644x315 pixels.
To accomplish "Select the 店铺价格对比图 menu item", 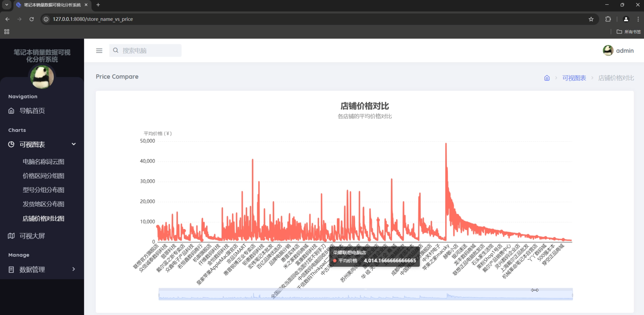I will point(43,219).
